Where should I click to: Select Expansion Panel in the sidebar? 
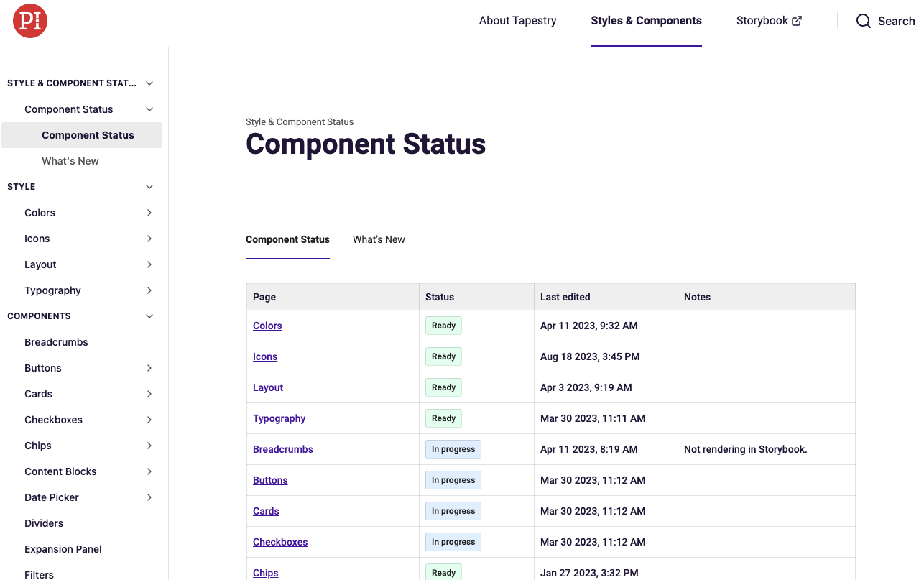63,549
